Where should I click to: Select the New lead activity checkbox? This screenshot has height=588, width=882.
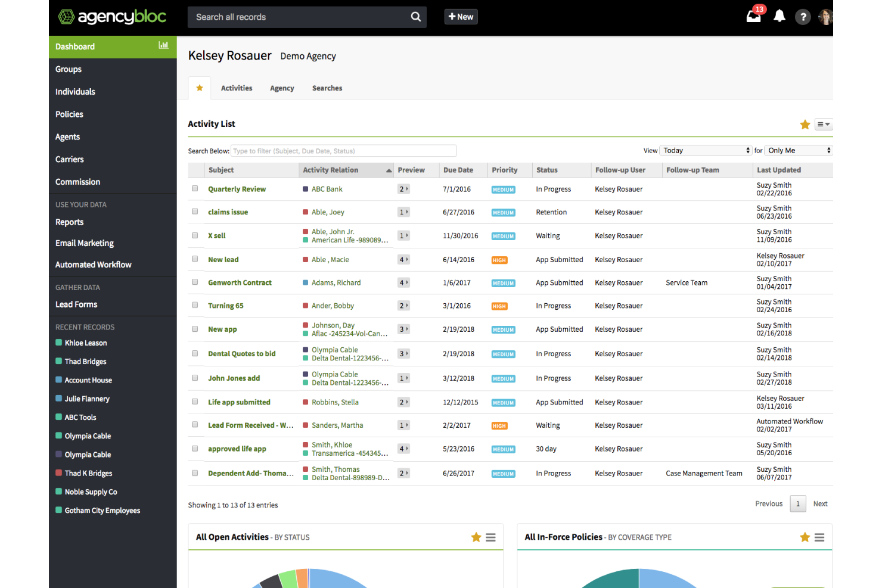coord(195,259)
